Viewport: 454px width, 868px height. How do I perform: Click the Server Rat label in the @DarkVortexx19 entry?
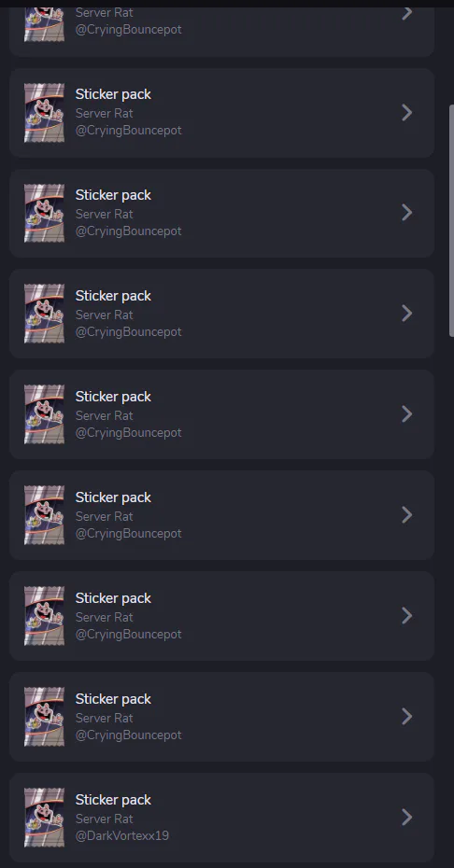[x=105, y=819]
